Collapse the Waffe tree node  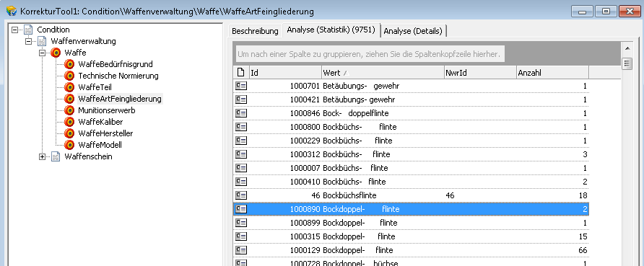tap(42, 53)
